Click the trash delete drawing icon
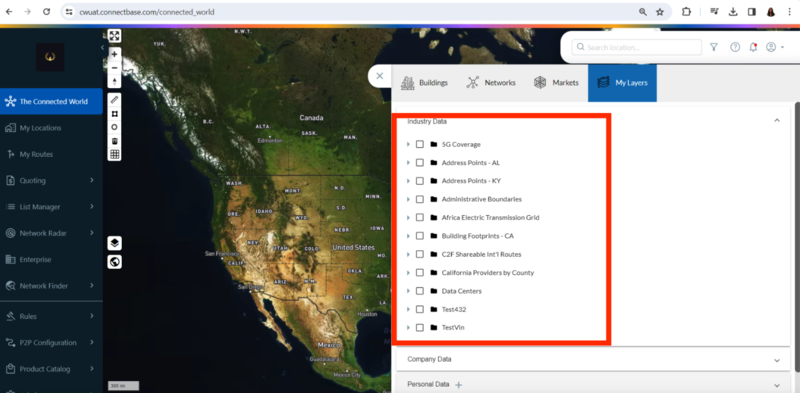800x393 pixels. pyautogui.click(x=115, y=141)
